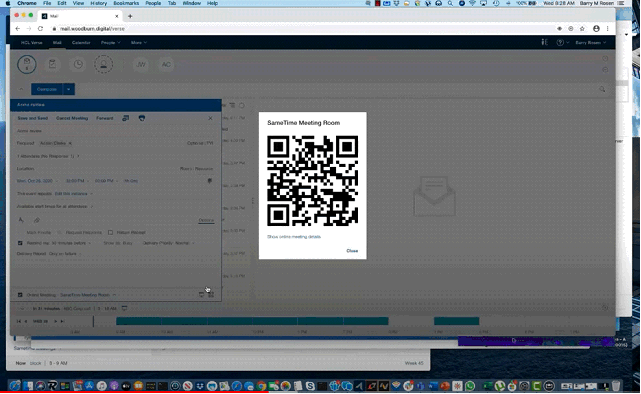The height and width of the screenshot is (394, 641).
Task: Click the text formatting icon
Action: pyautogui.click(x=21, y=220)
